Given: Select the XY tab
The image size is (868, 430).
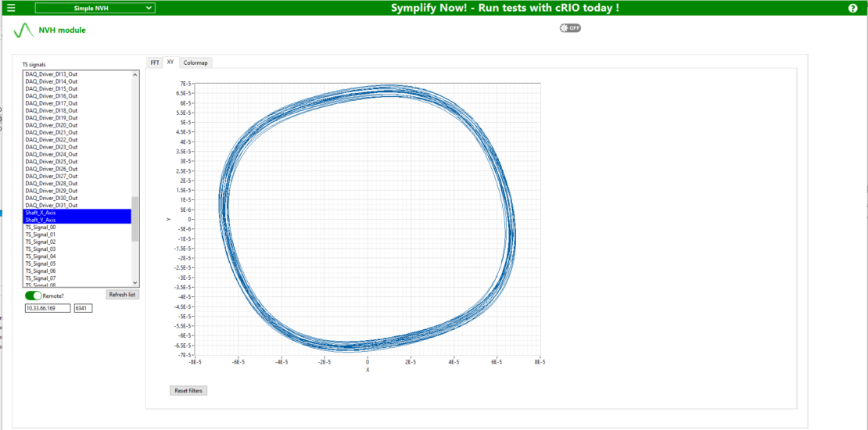Looking at the screenshot, I should (170, 63).
